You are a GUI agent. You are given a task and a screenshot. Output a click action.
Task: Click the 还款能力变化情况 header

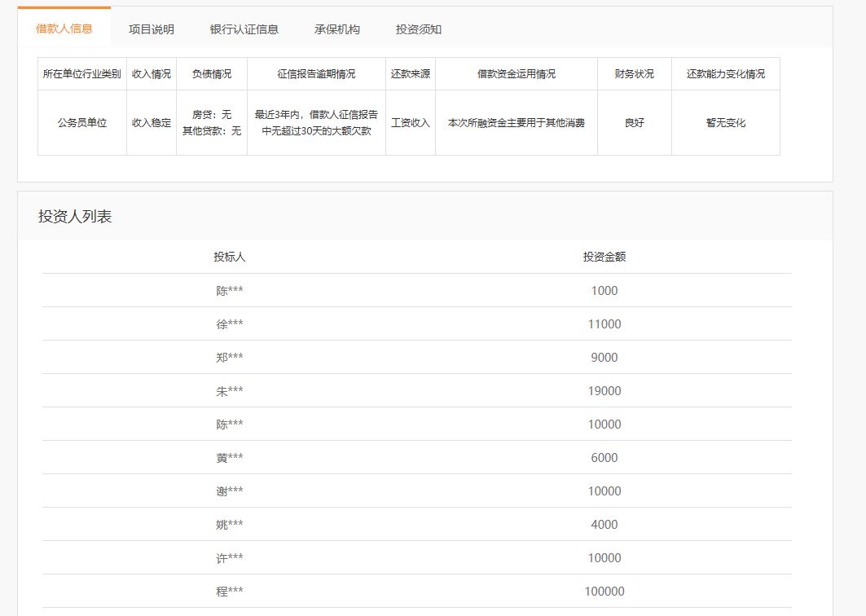[724, 73]
